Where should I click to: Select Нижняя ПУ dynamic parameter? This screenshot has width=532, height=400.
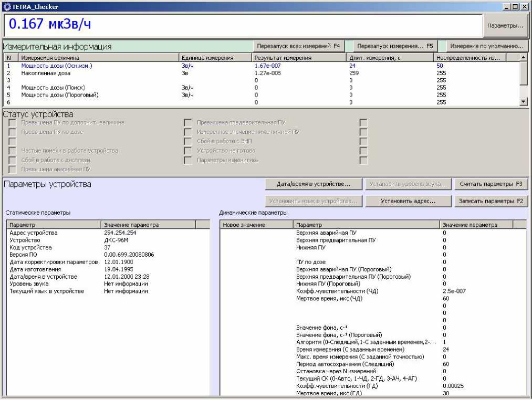(x=372, y=247)
